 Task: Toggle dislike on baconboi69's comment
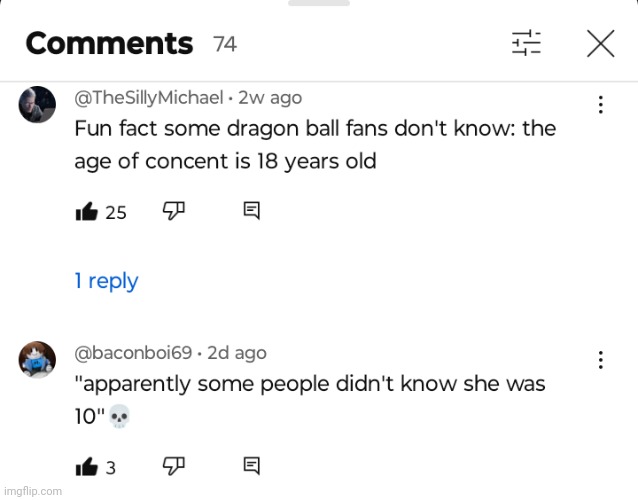click(174, 464)
